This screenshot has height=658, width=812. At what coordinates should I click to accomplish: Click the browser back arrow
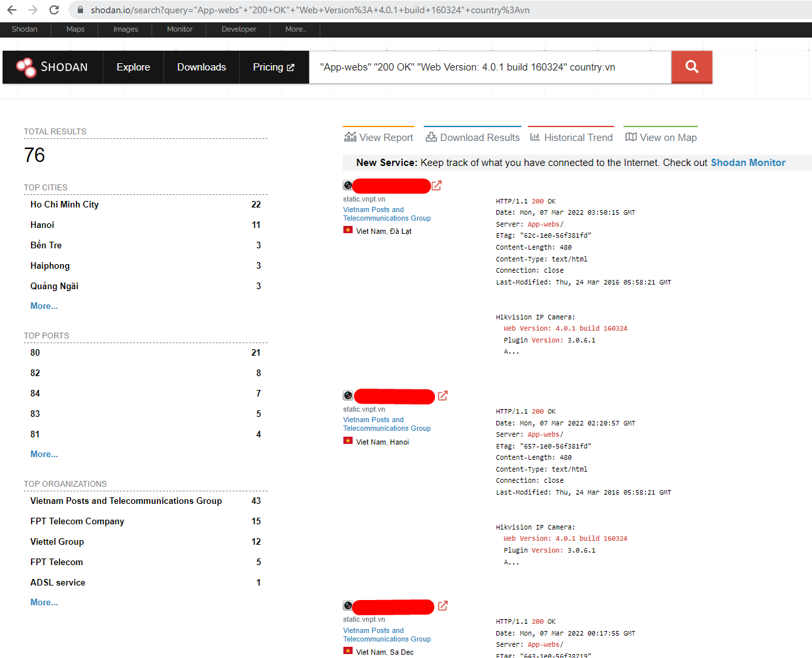click(12, 10)
